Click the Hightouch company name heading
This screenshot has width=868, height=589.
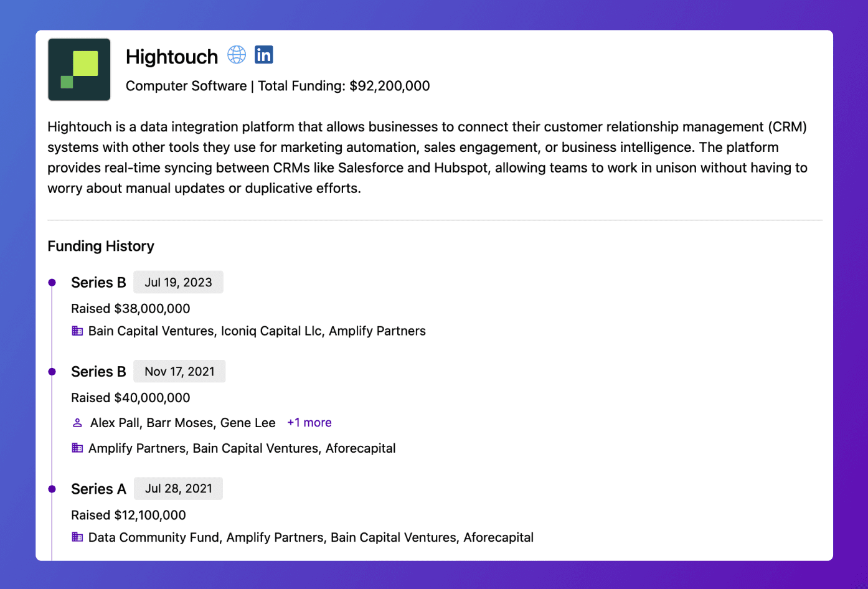172,57
